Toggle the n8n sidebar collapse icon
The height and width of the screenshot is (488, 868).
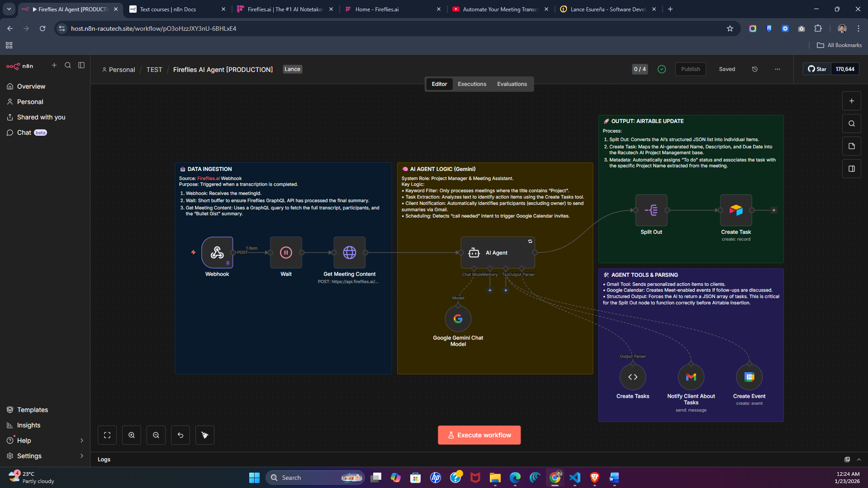point(81,65)
